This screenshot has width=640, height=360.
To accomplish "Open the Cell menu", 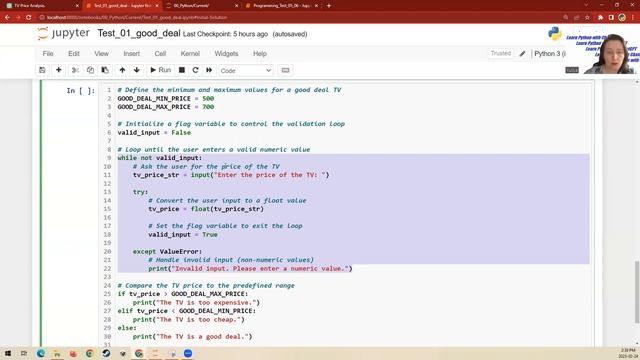I will coord(160,53).
